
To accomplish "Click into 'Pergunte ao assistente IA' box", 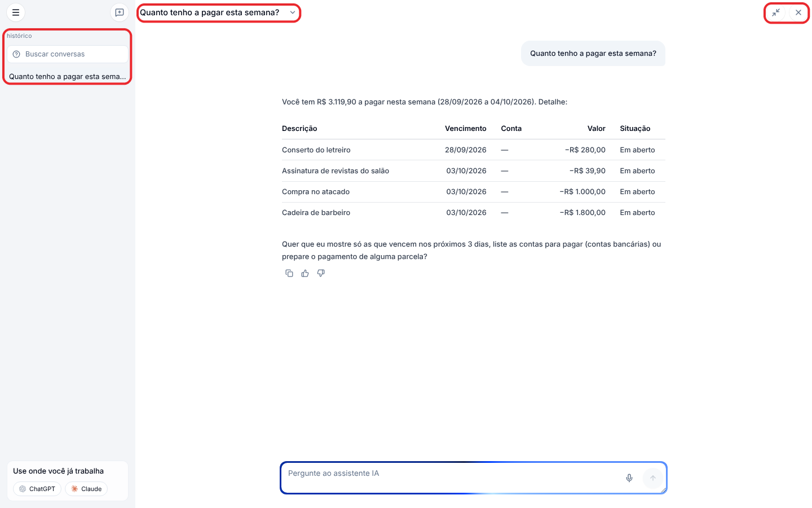I will (451, 478).
